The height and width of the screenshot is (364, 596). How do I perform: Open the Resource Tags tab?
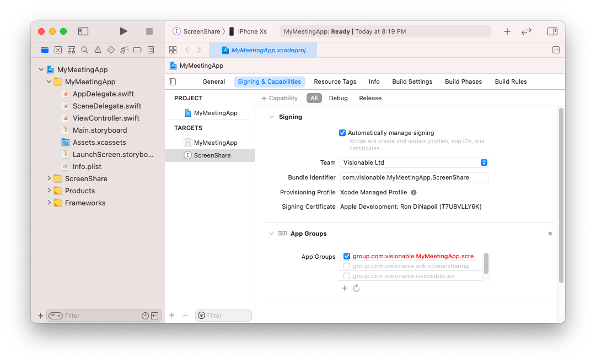click(335, 82)
